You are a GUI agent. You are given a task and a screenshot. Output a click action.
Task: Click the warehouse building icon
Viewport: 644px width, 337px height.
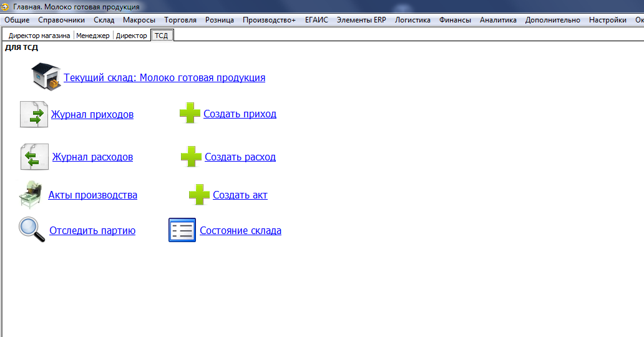pyautogui.click(x=47, y=77)
